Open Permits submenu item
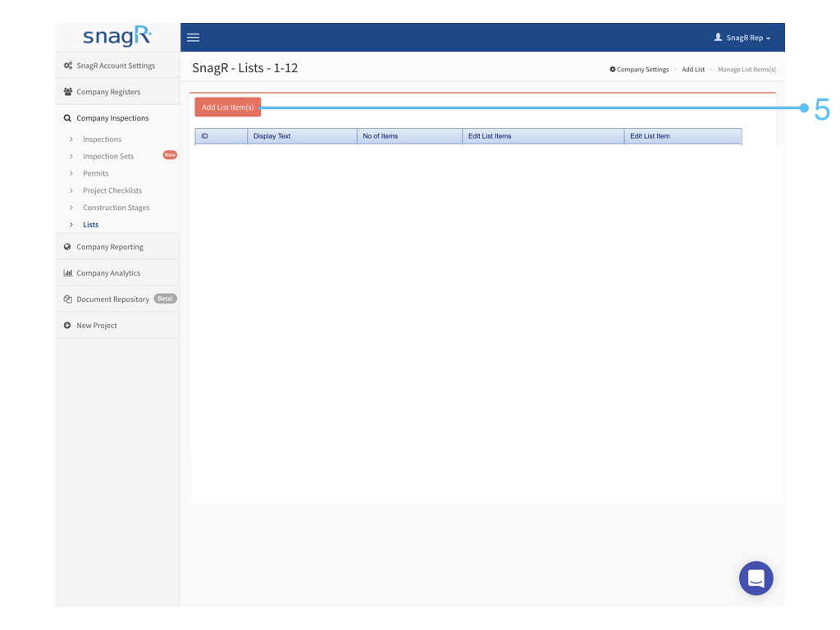This screenshot has height=630, width=840. (x=95, y=174)
